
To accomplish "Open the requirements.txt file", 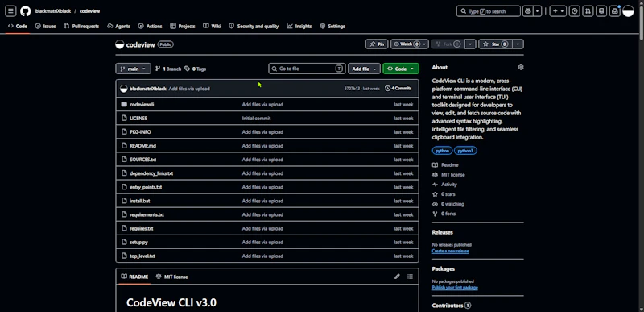I will [147, 214].
